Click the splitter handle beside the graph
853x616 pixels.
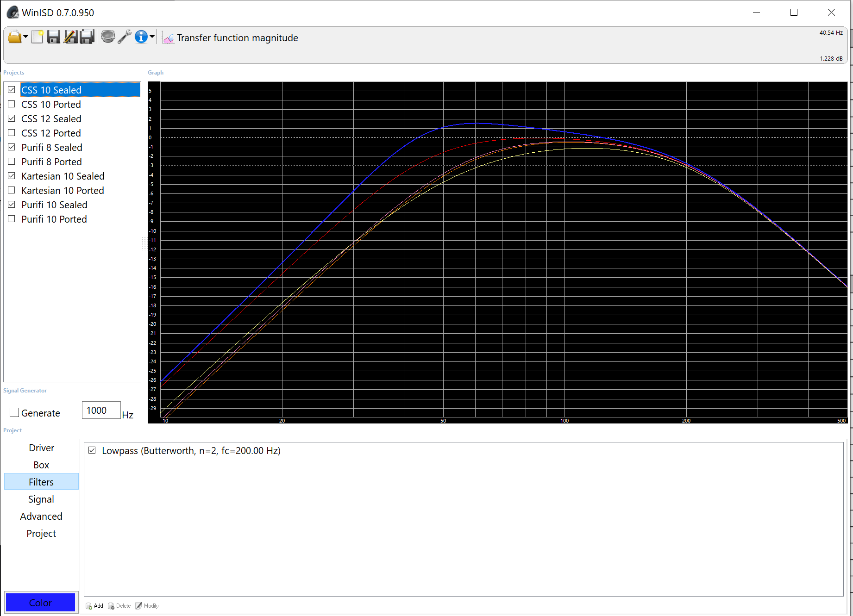click(144, 243)
